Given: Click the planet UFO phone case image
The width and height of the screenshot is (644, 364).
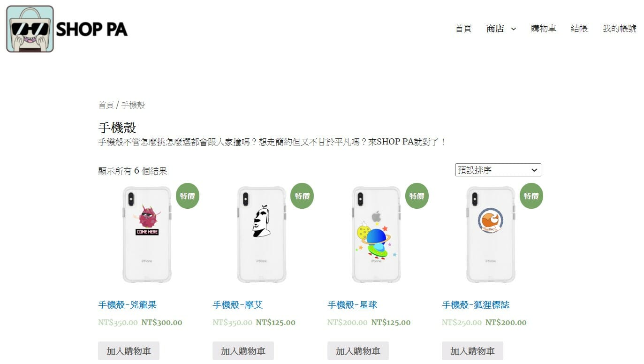Looking at the screenshot, I should pyautogui.click(x=376, y=235).
